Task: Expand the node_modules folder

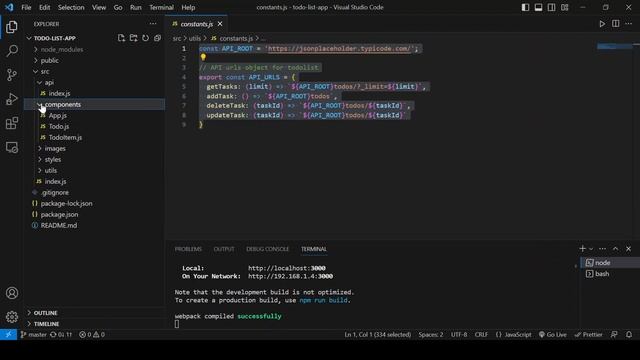Action: [x=94, y=49]
